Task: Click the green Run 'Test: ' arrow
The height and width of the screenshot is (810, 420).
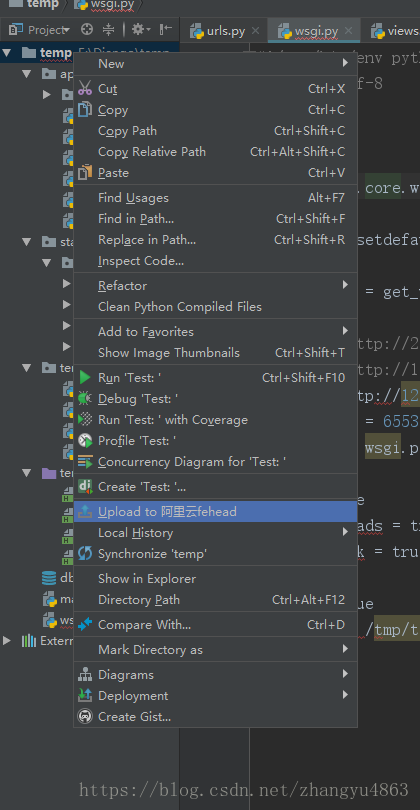Action: [85, 378]
